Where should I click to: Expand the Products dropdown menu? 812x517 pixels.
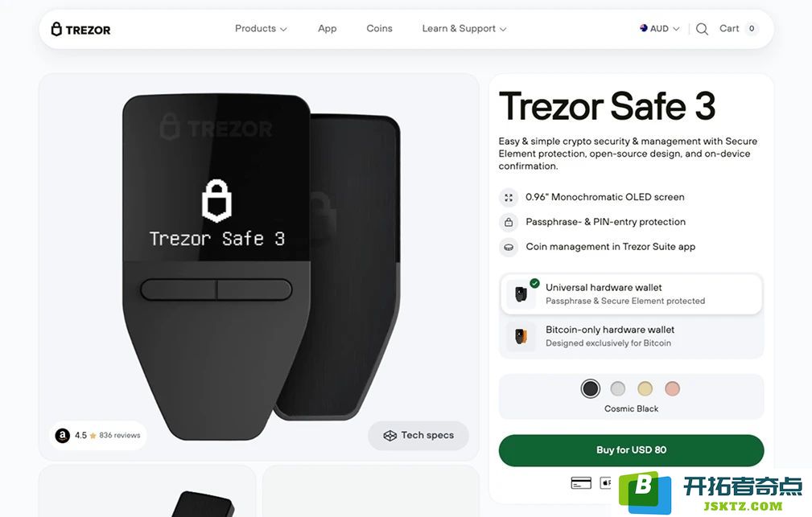click(x=261, y=28)
